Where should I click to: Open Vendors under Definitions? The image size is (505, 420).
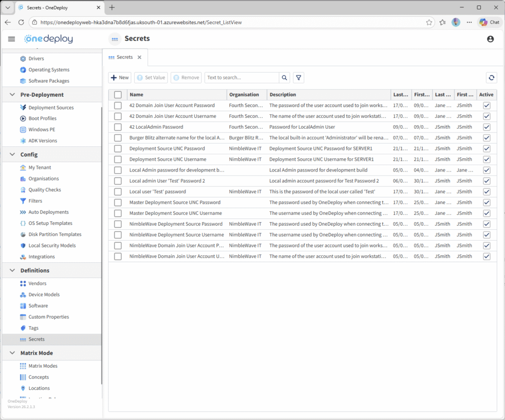[37, 283]
